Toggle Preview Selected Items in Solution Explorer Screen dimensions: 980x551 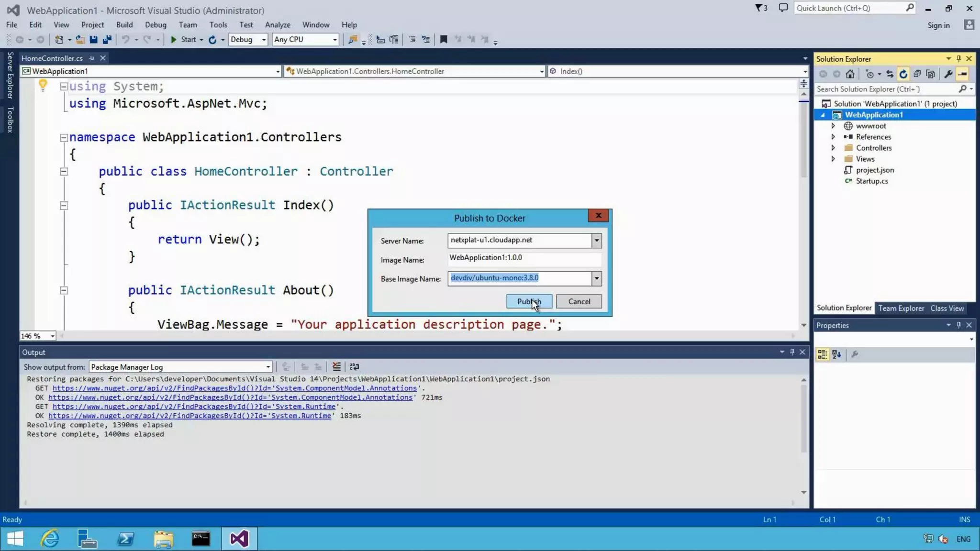point(962,74)
